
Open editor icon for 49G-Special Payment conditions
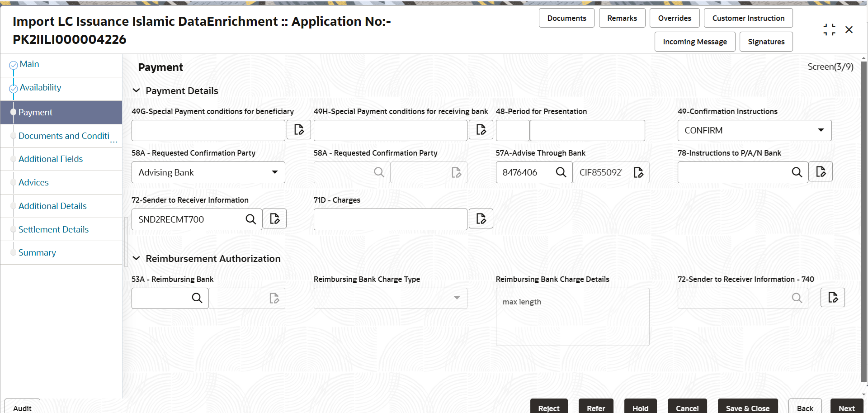[x=299, y=130]
